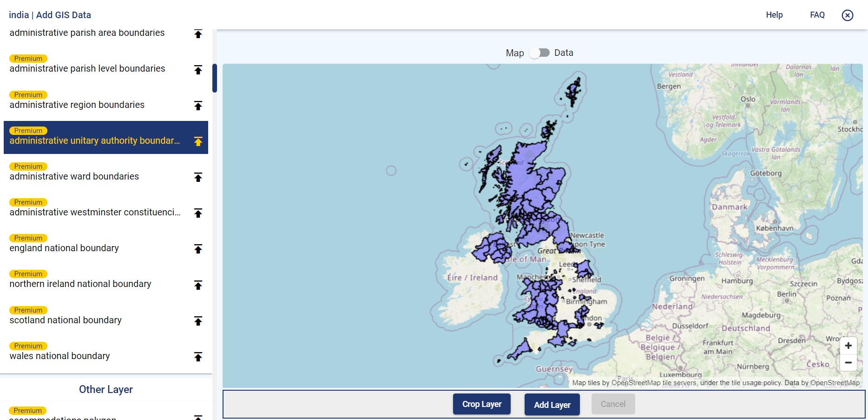This screenshot has height=420, width=868.
Task: Upload scotland national boundary layer
Action: point(198,321)
